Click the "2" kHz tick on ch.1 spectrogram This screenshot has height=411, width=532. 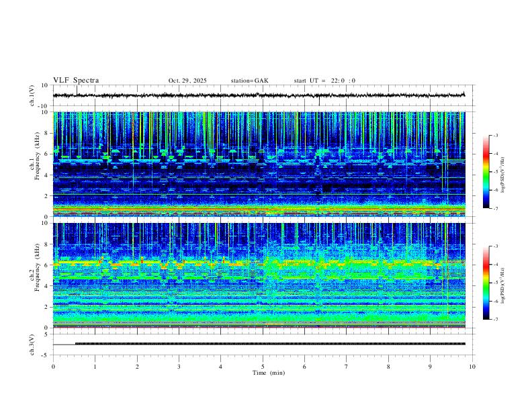tap(47, 195)
